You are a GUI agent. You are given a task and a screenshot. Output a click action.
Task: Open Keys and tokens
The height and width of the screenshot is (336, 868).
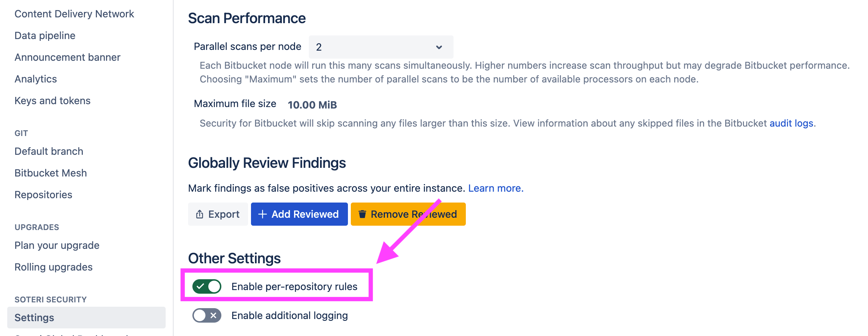pos(52,101)
